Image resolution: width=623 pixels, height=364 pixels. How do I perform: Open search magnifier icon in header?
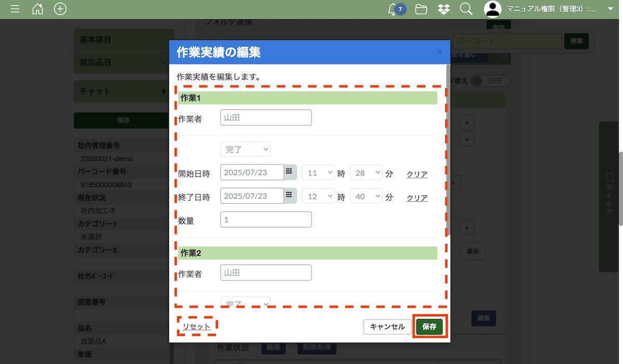(x=466, y=9)
